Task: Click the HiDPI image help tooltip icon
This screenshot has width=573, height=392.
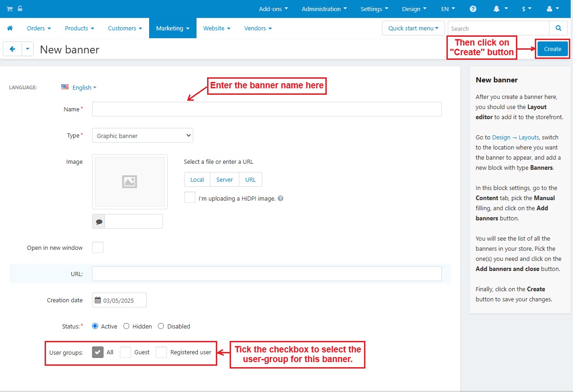Action: click(280, 199)
